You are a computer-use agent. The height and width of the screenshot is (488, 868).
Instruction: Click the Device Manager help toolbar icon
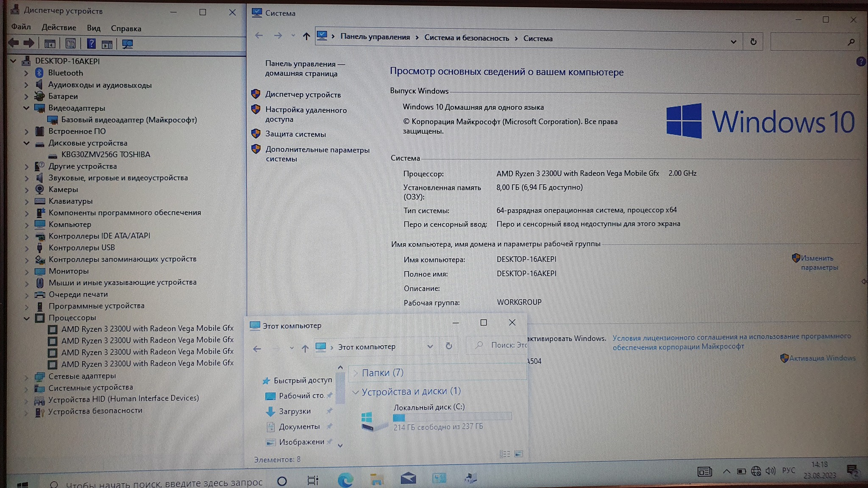(x=91, y=44)
